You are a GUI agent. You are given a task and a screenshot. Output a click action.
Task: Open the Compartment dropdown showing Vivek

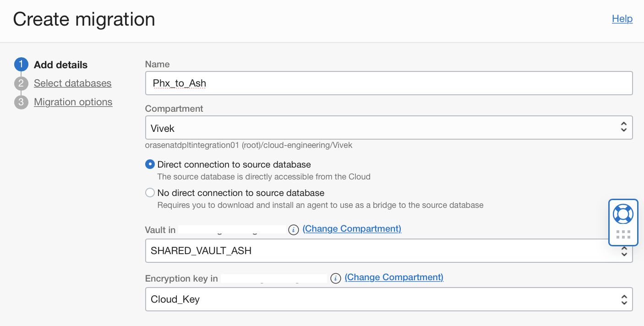tap(388, 128)
